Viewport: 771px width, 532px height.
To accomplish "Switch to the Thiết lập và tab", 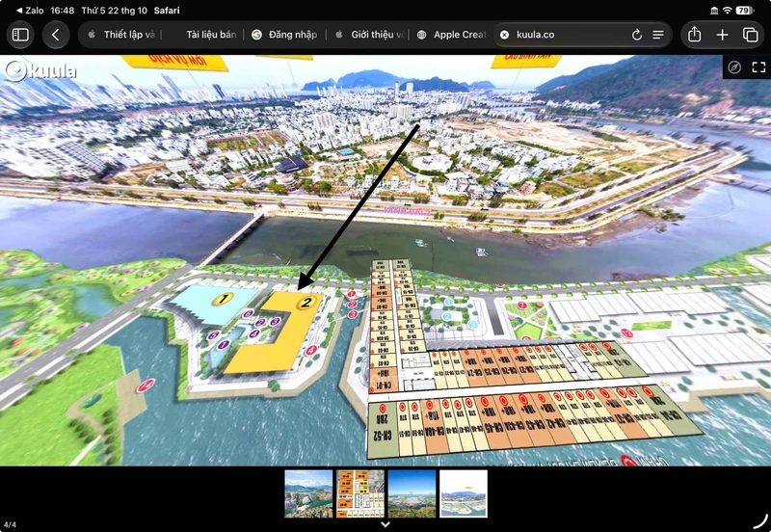I will tap(122, 35).
